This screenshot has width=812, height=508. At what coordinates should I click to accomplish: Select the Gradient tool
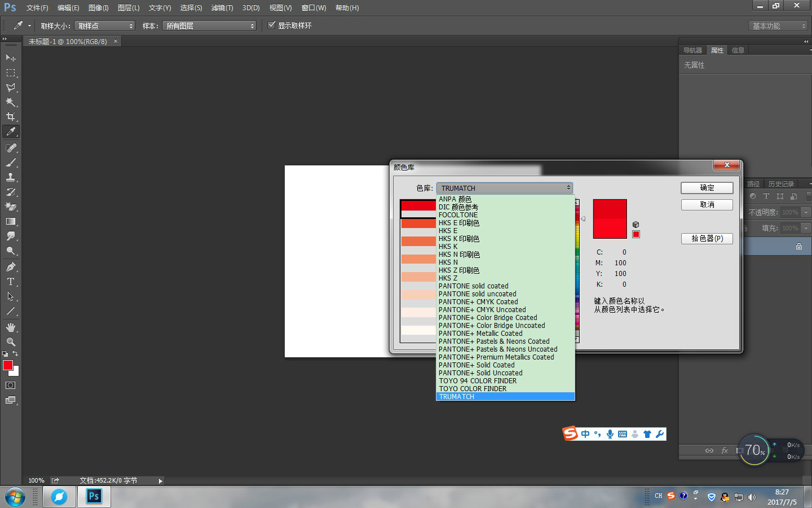[x=11, y=221]
